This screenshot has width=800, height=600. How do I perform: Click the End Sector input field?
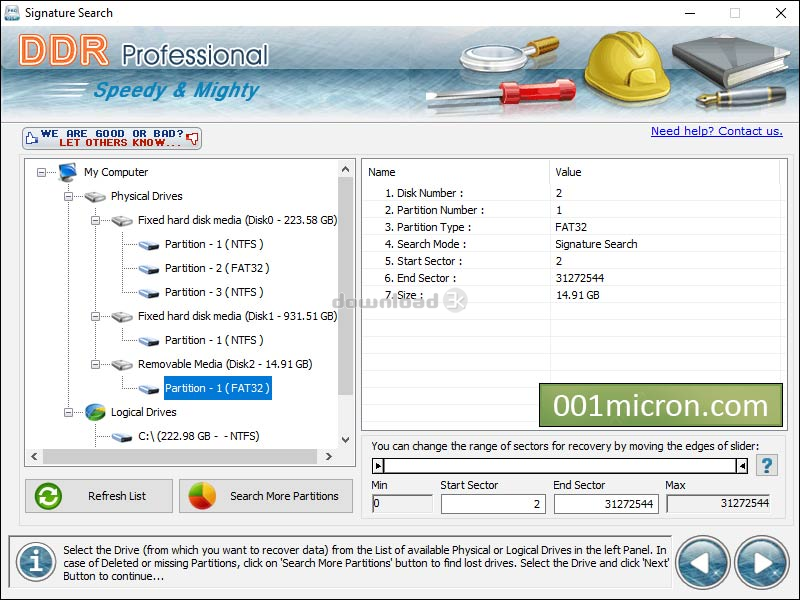(x=606, y=504)
